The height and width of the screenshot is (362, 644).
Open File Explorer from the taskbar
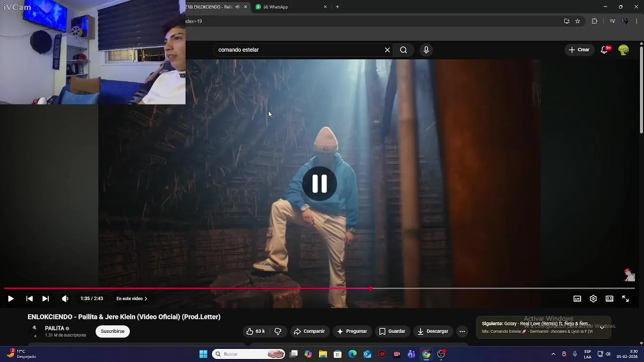point(323,354)
